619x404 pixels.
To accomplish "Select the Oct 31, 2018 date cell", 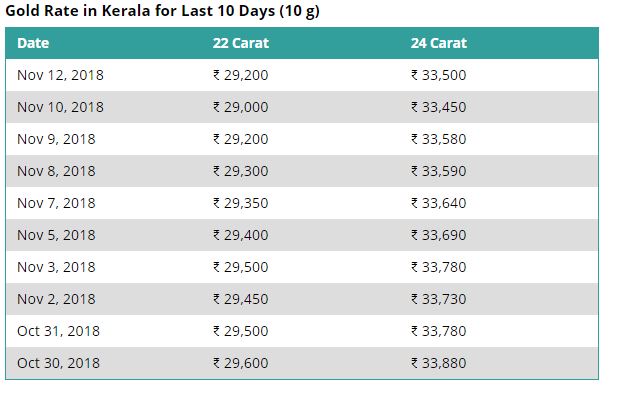I will 58,331.
